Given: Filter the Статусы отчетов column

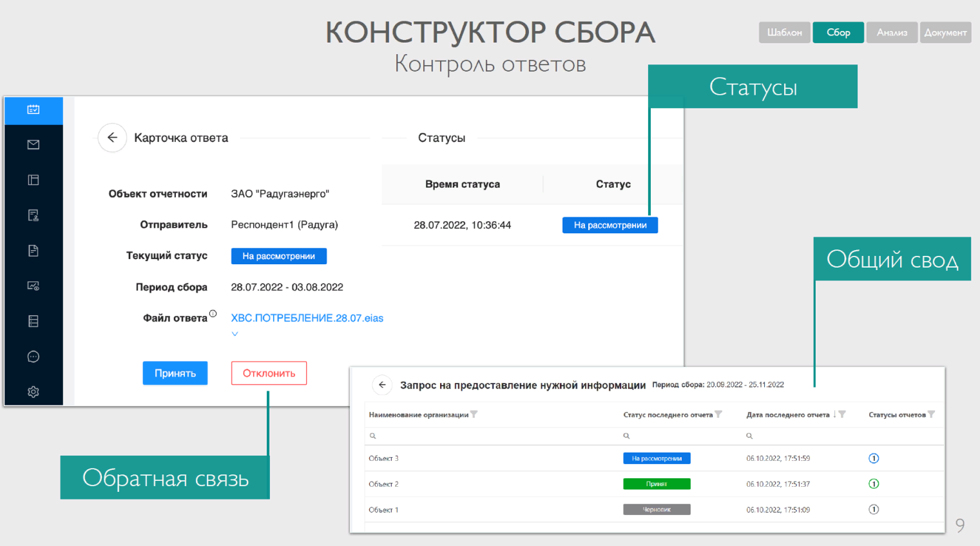Looking at the screenshot, I should [931, 414].
